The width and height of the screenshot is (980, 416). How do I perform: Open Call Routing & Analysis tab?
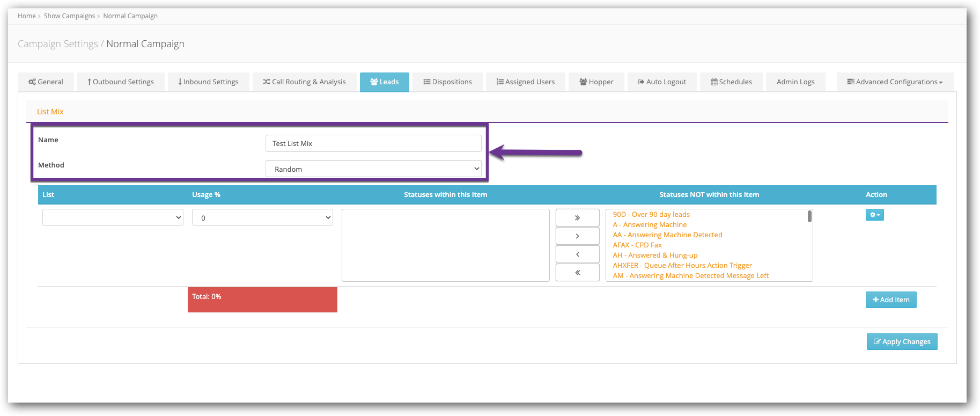pyautogui.click(x=304, y=82)
